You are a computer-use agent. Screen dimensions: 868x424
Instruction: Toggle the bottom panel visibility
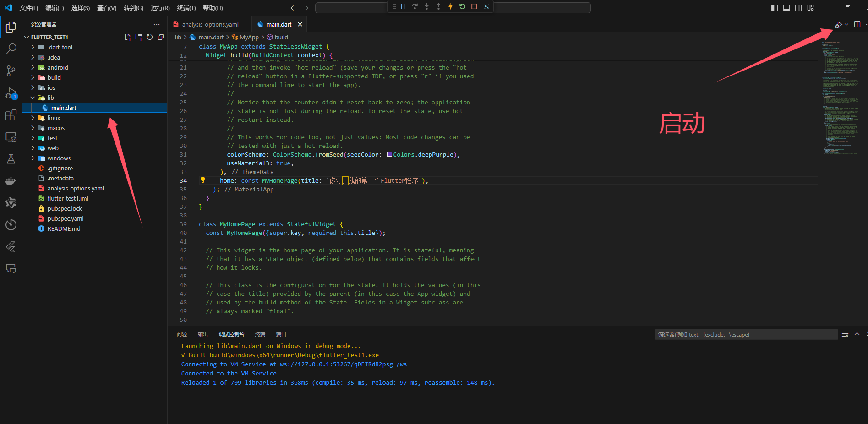(x=786, y=8)
